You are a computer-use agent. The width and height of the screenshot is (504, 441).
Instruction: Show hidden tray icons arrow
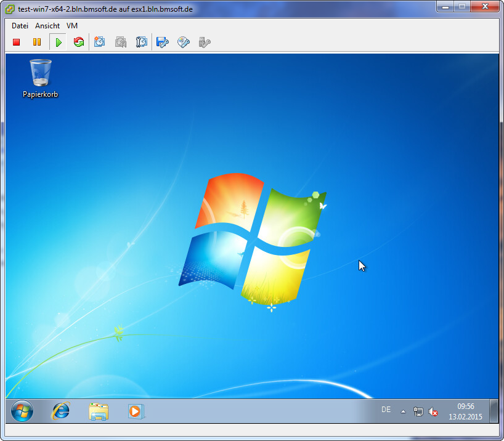point(403,411)
